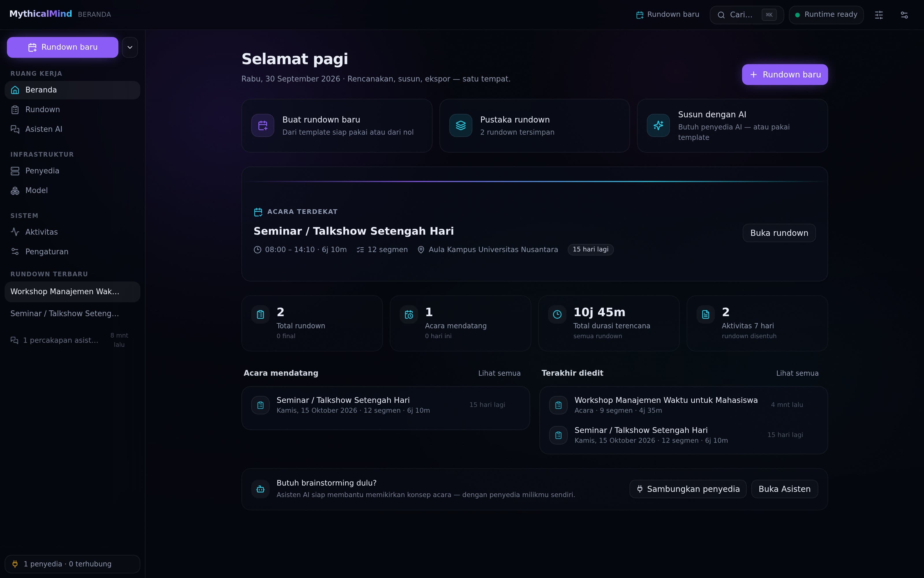This screenshot has height=578, width=924.
Task: Click the Total durasi terencana clock icon
Action: pos(557,314)
